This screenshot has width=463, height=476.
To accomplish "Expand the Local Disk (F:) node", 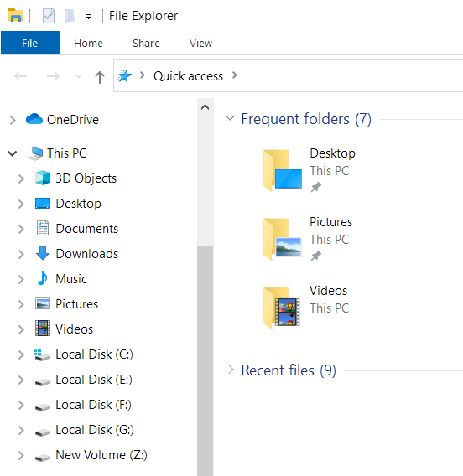I will (21, 406).
